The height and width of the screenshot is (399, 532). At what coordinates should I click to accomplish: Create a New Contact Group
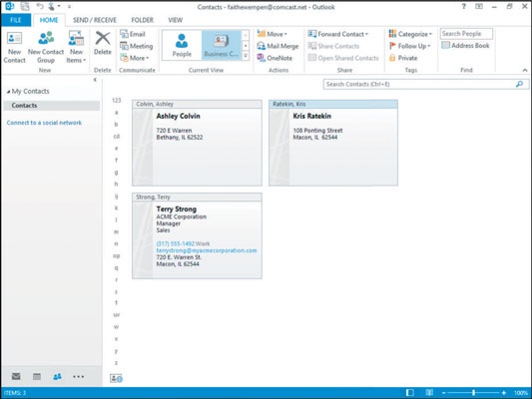[46, 47]
